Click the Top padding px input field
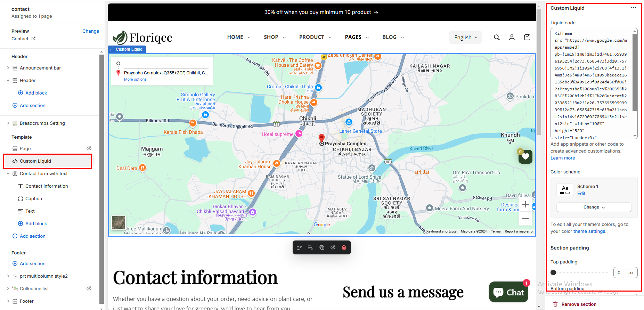644x310 pixels. (625, 272)
